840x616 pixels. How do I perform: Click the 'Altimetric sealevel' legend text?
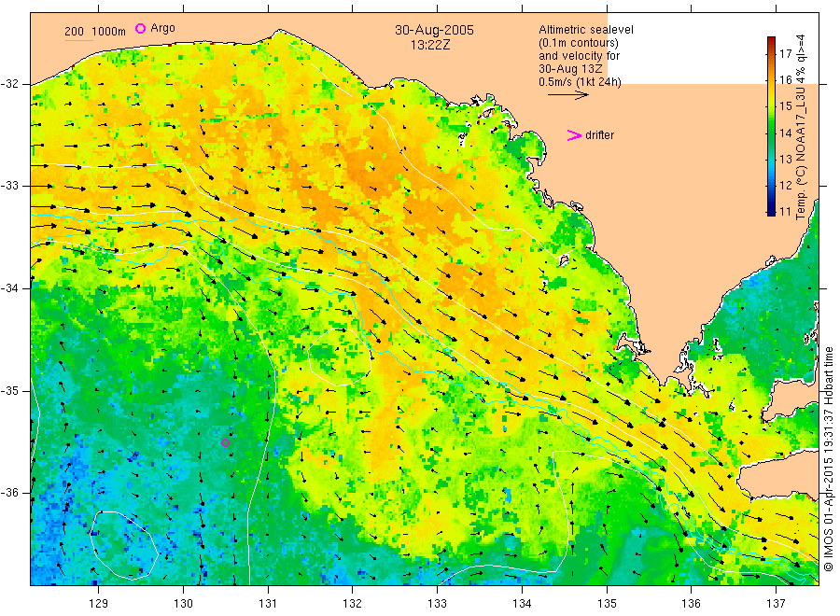(586, 30)
